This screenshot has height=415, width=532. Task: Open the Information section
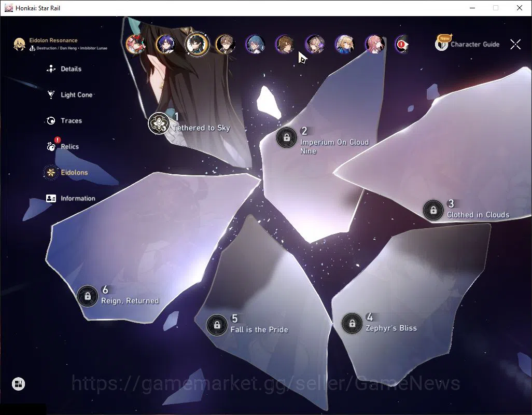pos(71,198)
